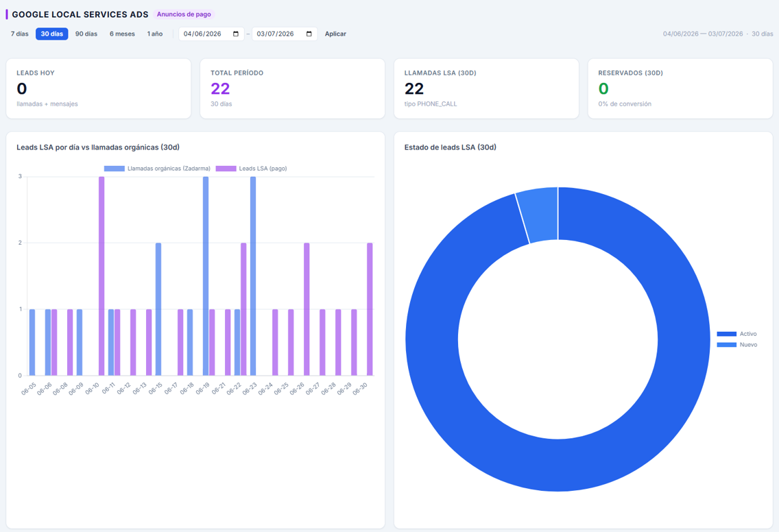This screenshot has width=779, height=532.
Task: Click the Llamadas LSA (30D) card title
Action: click(440, 73)
